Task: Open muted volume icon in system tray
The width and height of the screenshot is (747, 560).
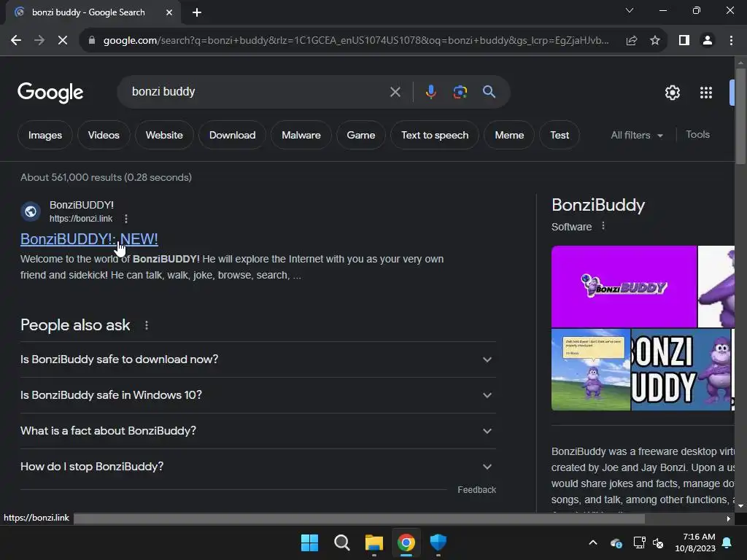Action: (x=658, y=542)
